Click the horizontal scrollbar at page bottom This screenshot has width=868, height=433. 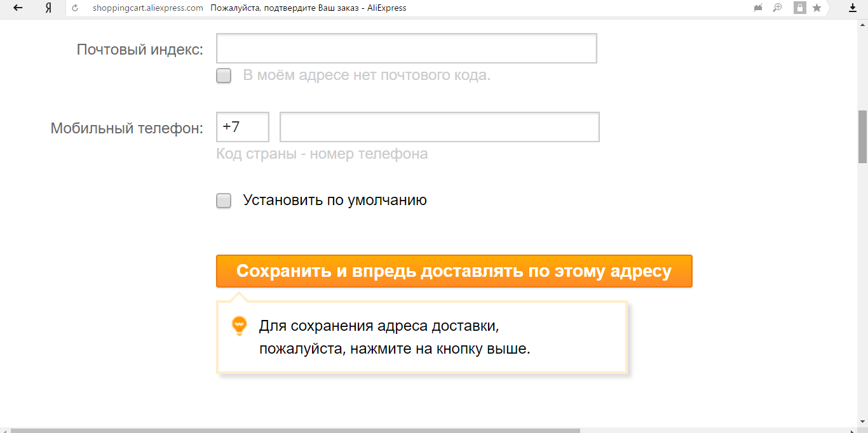click(x=295, y=430)
